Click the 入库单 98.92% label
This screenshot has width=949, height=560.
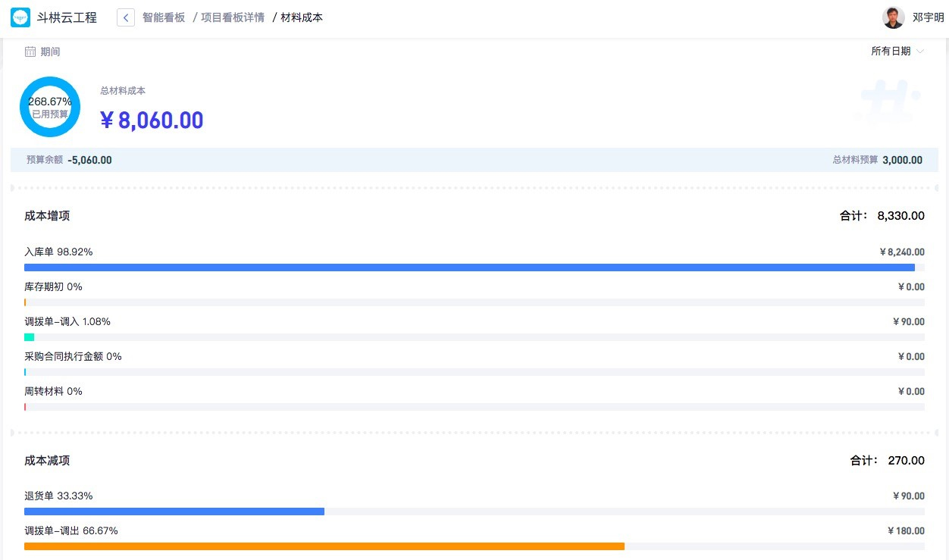click(x=58, y=252)
